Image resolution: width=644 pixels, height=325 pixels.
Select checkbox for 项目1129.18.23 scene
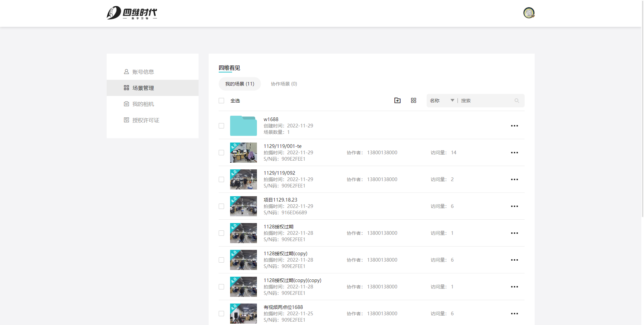[x=221, y=206]
